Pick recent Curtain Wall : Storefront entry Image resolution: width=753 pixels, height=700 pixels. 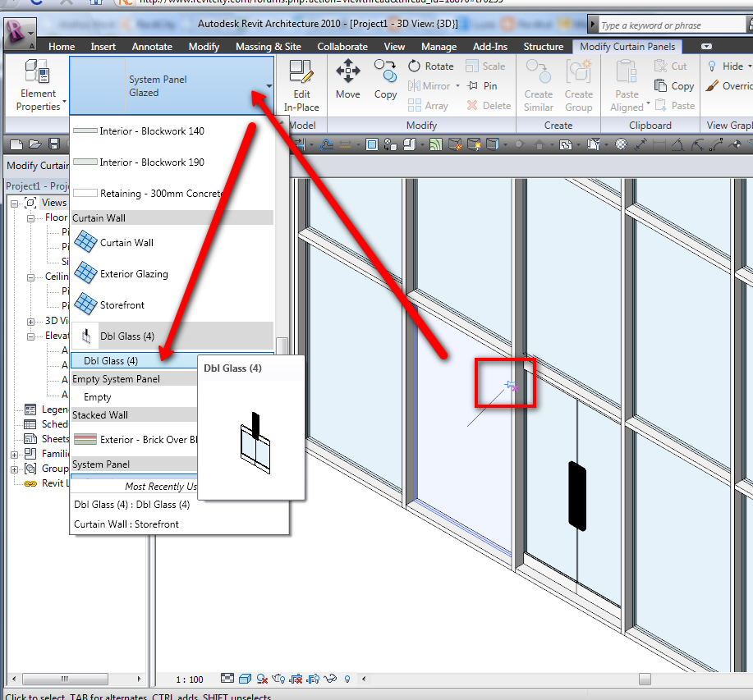pyautogui.click(x=126, y=524)
